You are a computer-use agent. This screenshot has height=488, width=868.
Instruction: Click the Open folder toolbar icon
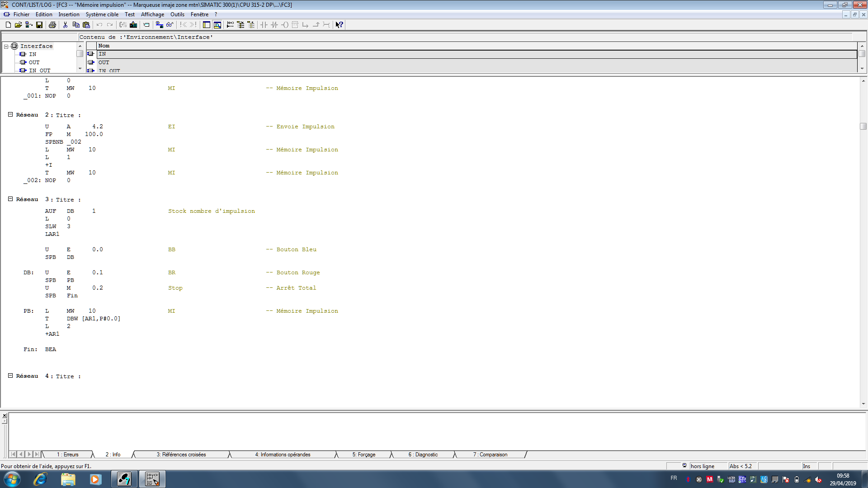point(18,25)
